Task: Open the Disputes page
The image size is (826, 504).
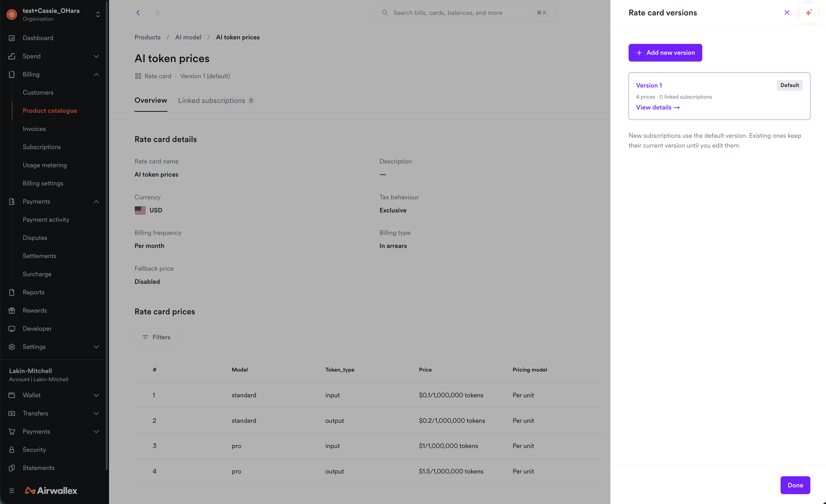Action: [x=35, y=237]
